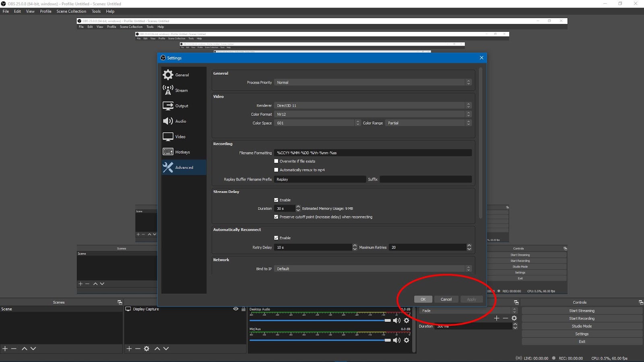Open General settings with gear icon
The image size is (644, 362).
(x=168, y=75)
